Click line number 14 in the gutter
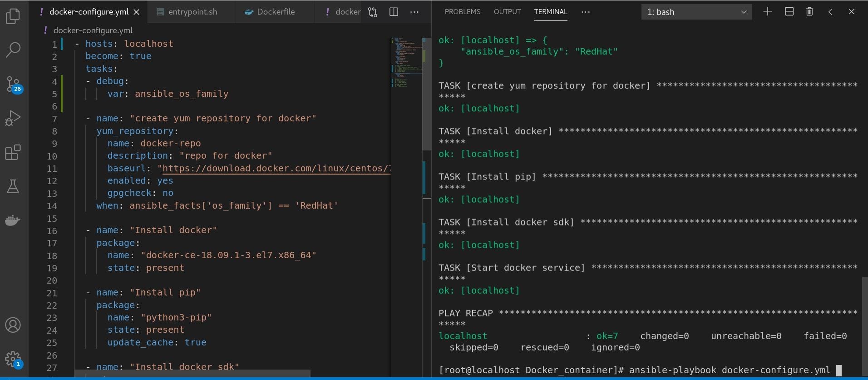The width and height of the screenshot is (868, 380). [x=52, y=206]
